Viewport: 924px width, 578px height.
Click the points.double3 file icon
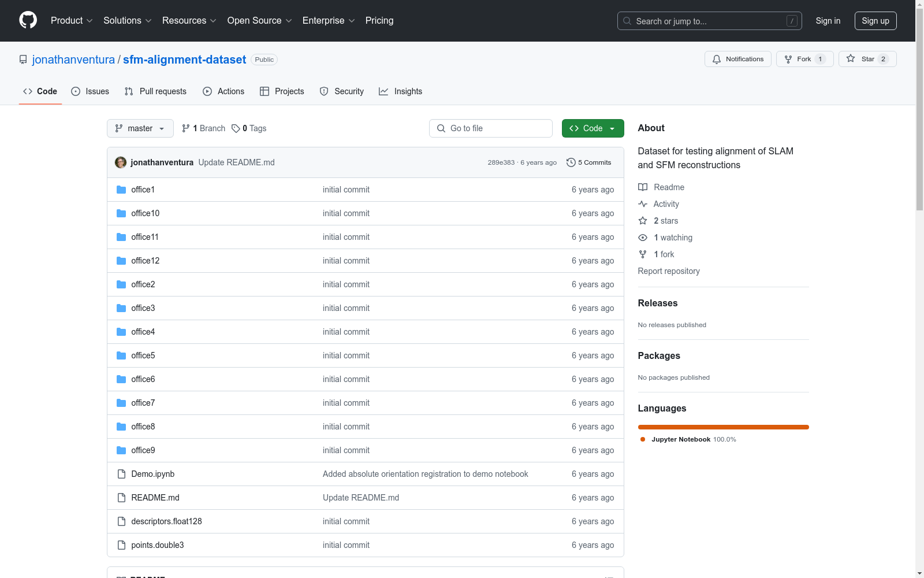pyautogui.click(x=121, y=545)
